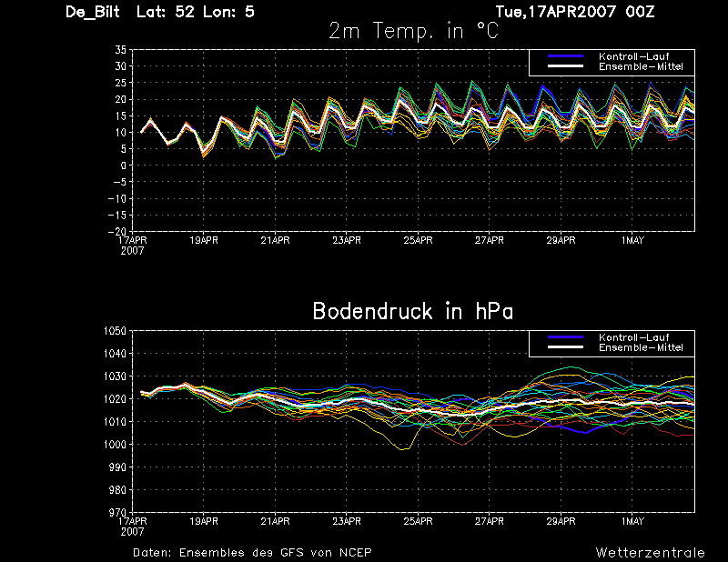This screenshot has height=562, width=728.
Task: Click the 21APR tick under temperature chart
Action: (x=275, y=241)
